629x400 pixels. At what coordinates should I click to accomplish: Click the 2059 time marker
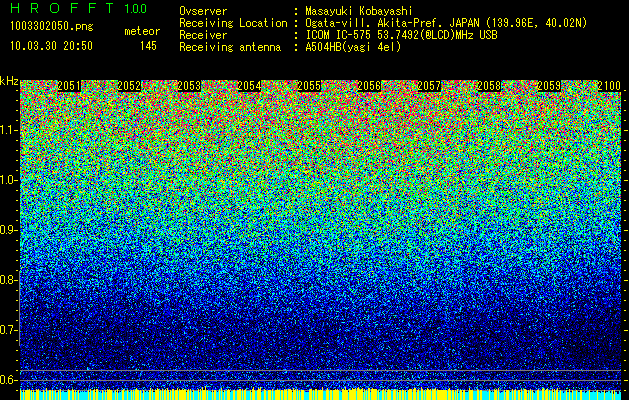pyautogui.click(x=549, y=86)
